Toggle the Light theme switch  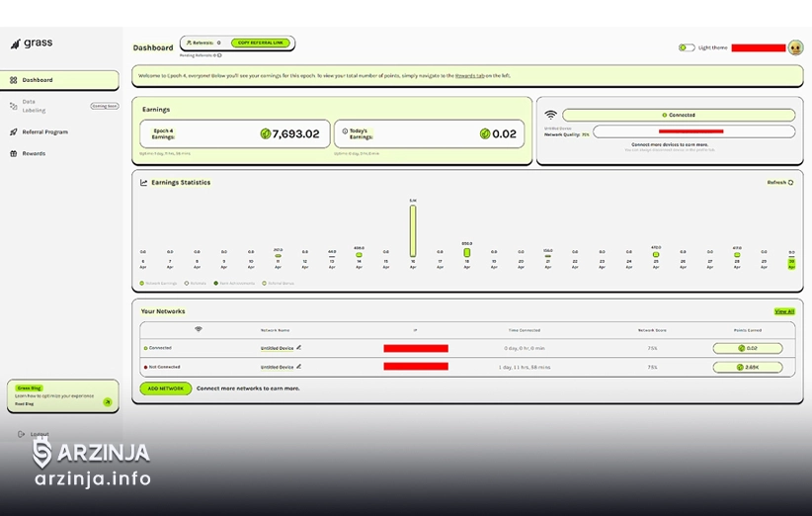686,47
